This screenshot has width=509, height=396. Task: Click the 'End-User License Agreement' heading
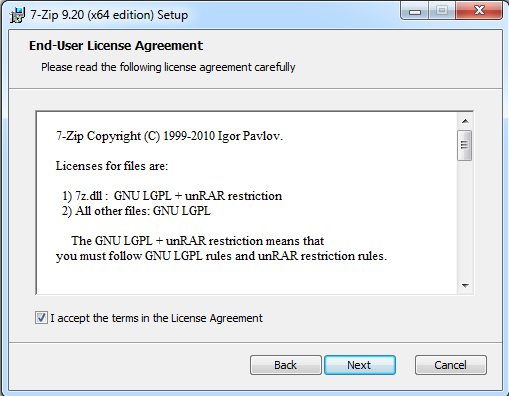[x=116, y=46]
